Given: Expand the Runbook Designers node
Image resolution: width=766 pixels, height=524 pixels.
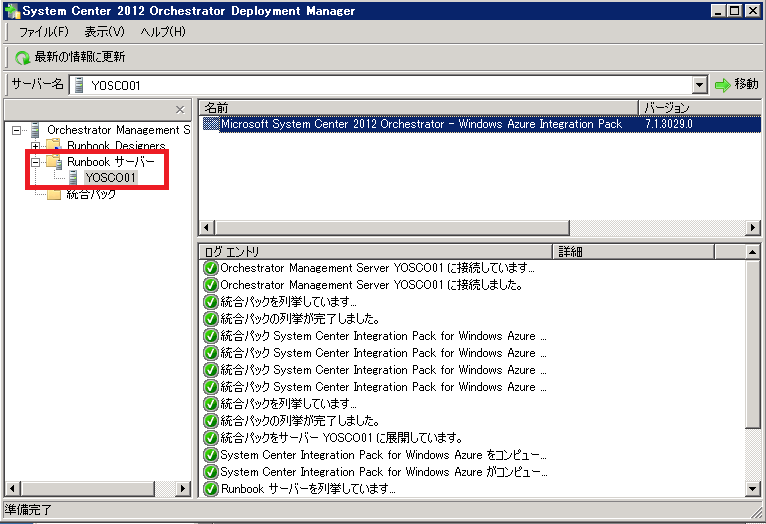Looking at the screenshot, I should click(35, 146).
